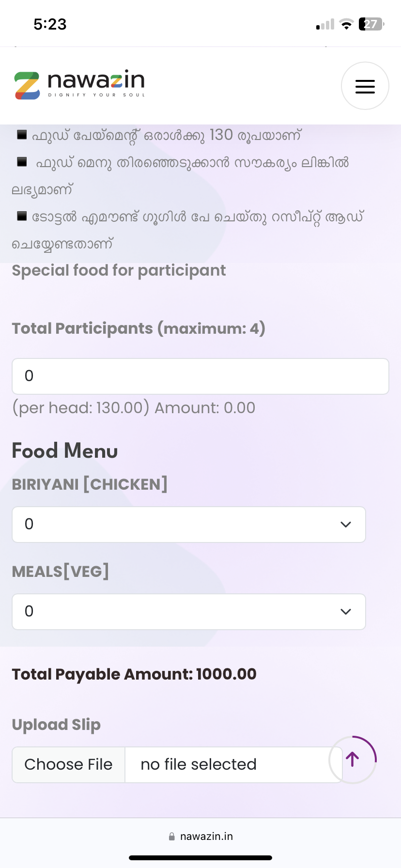Click the Total Payable Amount text
The width and height of the screenshot is (401, 868).
coord(134,674)
